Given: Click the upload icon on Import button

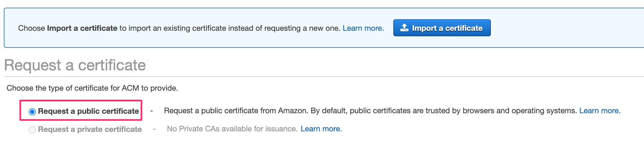Looking at the screenshot, I should click(x=404, y=28).
